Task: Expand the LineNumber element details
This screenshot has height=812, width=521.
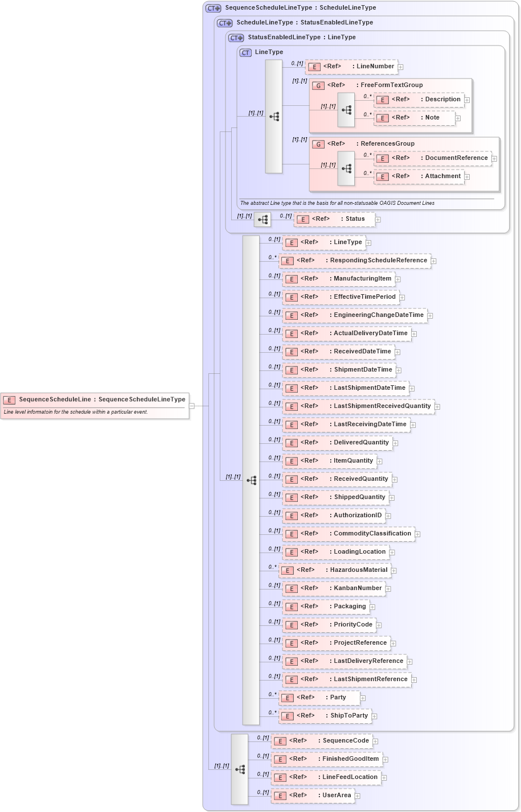Action: tap(401, 67)
